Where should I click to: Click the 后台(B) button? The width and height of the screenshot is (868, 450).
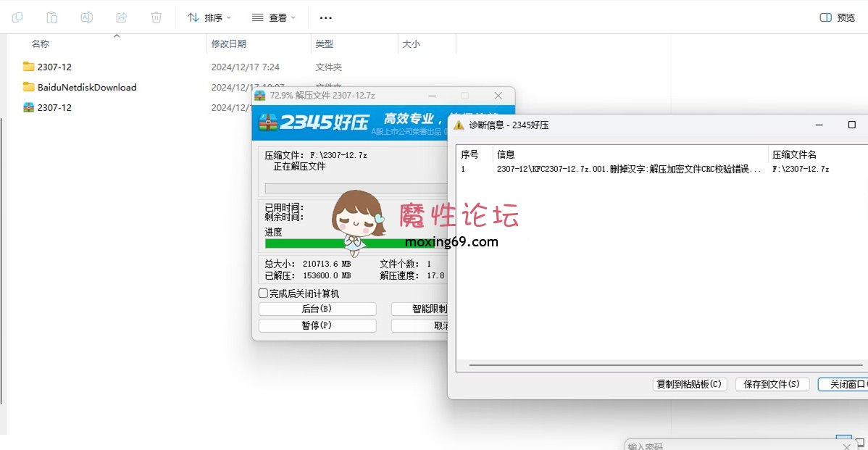pyautogui.click(x=317, y=309)
